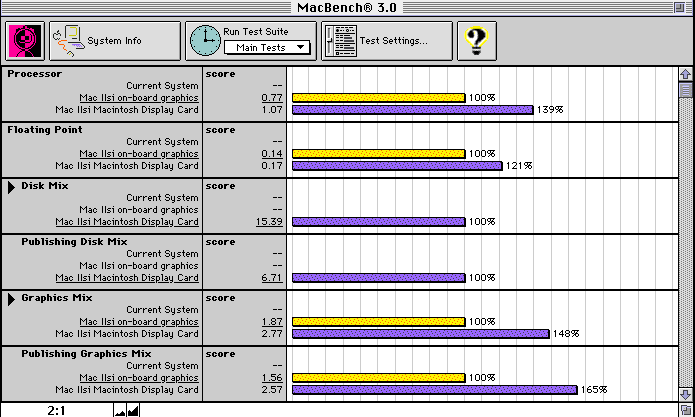
Task: Click the 15.39 Disk Mix score
Action: click(269, 222)
